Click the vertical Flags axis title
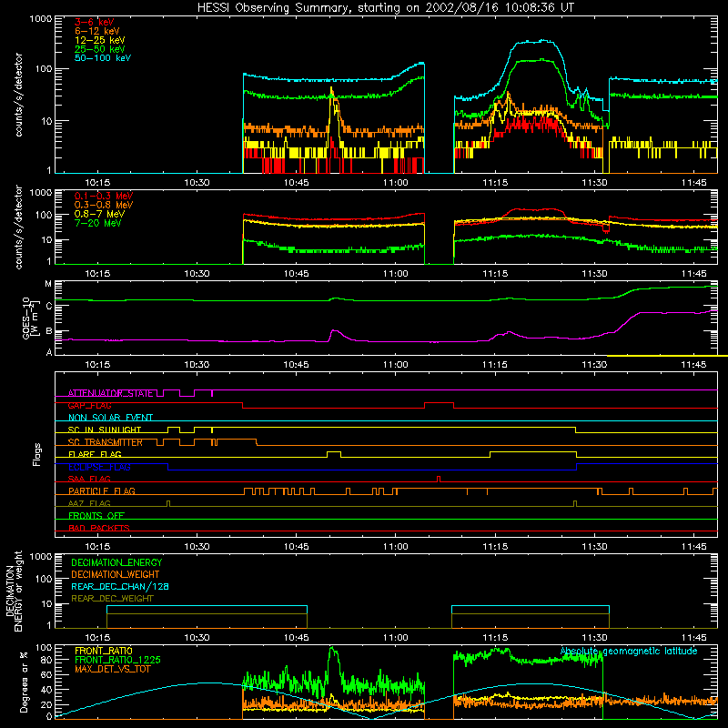The height and width of the screenshot is (728, 728). coord(37,454)
